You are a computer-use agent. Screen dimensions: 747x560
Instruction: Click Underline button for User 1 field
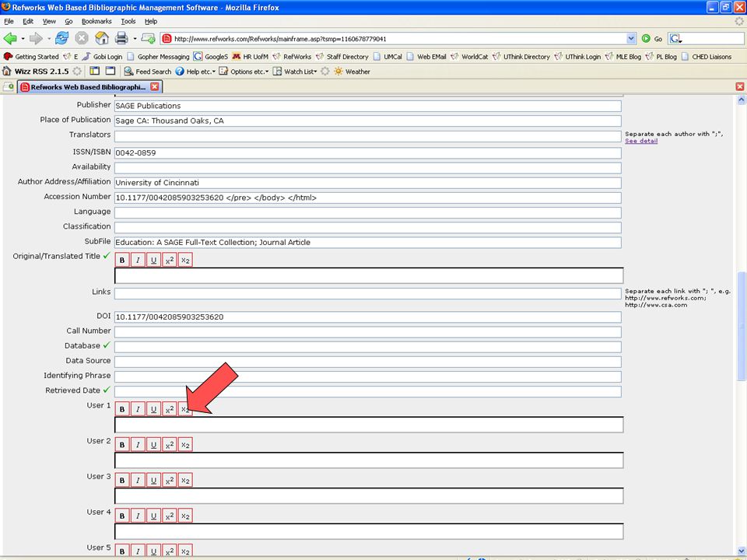pyautogui.click(x=153, y=409)
